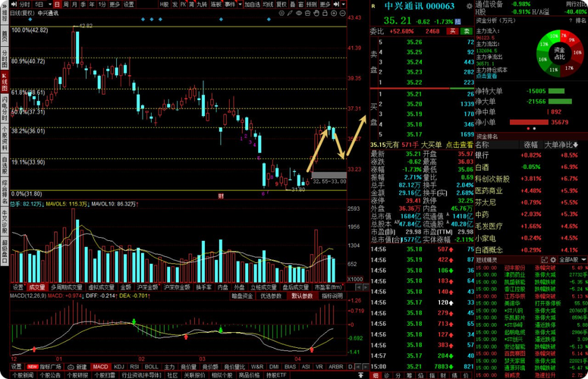Select the KDJ indicator tab

pyautogui.click(x=119, y=367)
